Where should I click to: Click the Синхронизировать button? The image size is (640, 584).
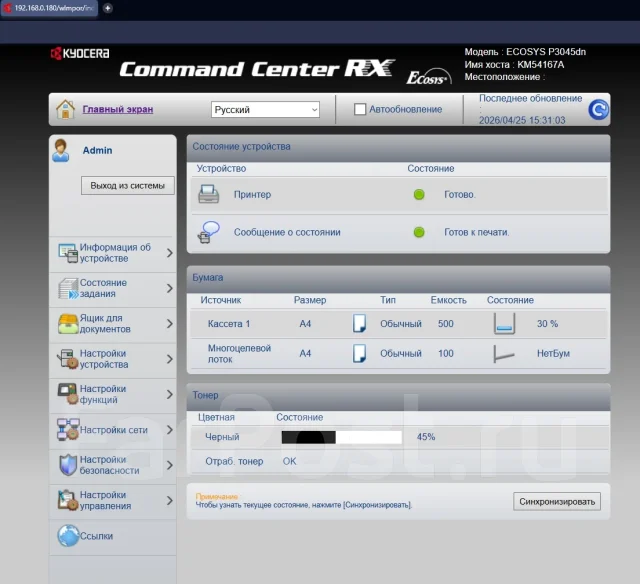pyautogui.click(x=557, y=502)
